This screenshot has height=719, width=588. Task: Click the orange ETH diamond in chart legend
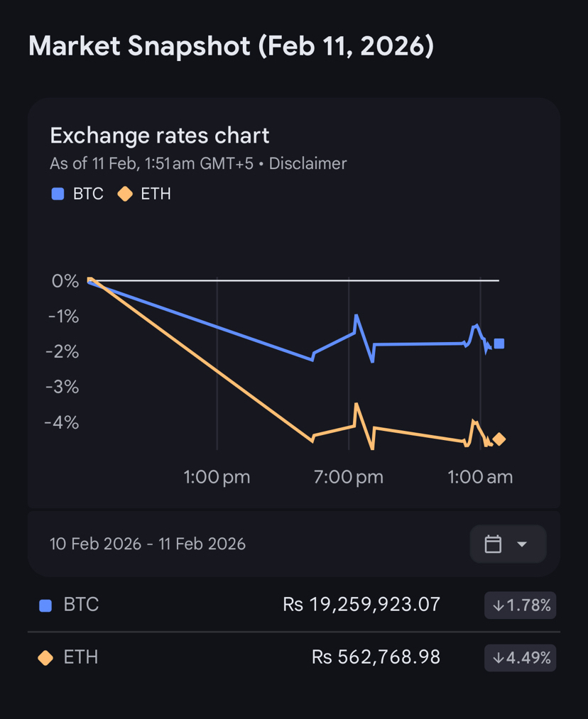125,194
